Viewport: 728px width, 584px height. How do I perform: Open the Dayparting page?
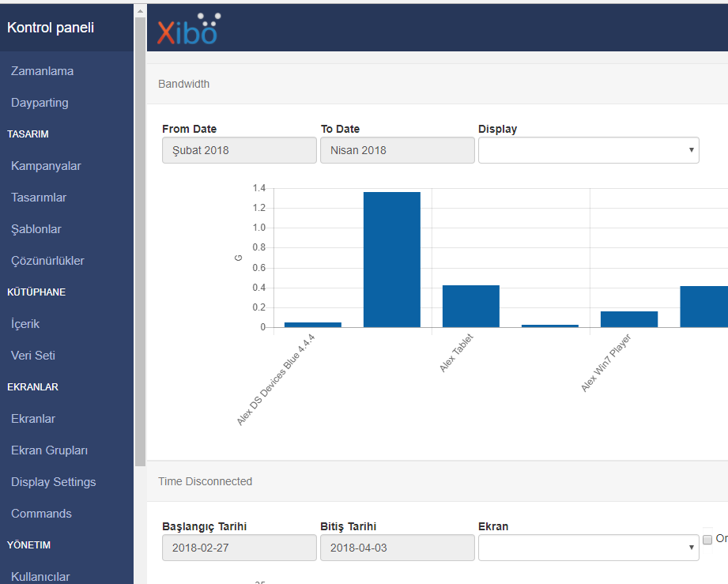39,102
